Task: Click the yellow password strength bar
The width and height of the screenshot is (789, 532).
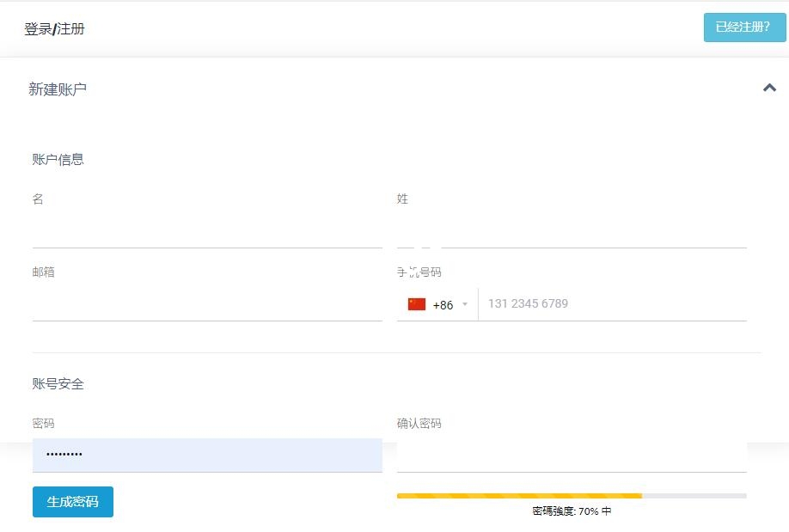Action: pos(519,496)
